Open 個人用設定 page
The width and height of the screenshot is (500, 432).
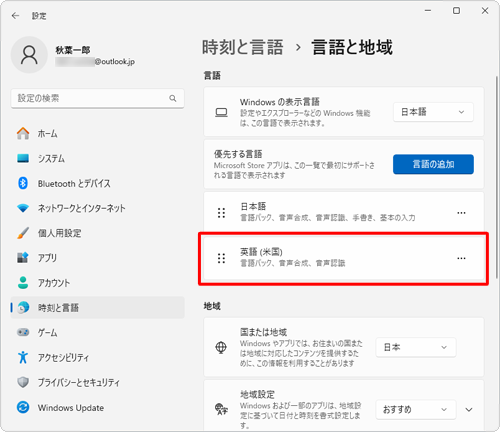coord(98,233)
